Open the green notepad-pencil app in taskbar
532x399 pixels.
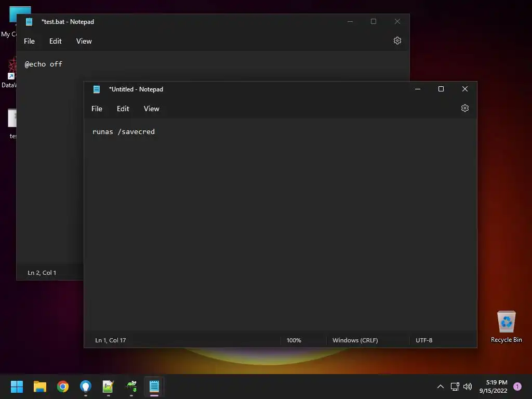click(x=108, y=387)
